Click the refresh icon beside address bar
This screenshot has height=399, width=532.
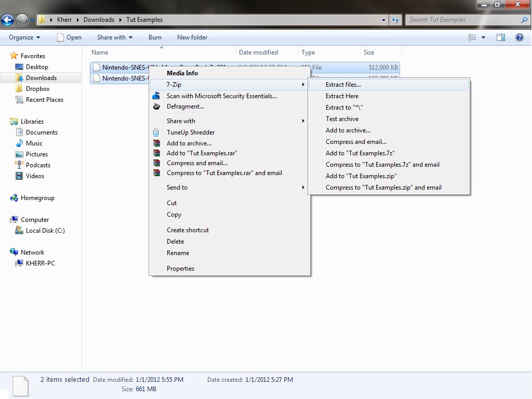(x=395, y=20)
